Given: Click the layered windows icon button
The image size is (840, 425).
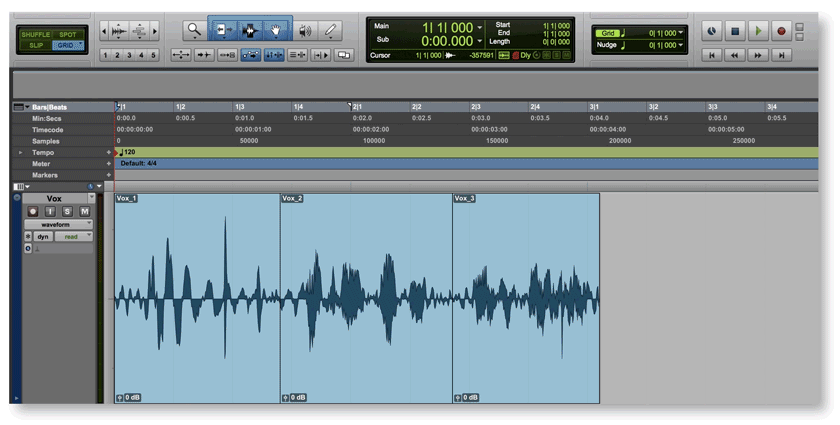Looking at the screenshot, I should pos(344,55).
